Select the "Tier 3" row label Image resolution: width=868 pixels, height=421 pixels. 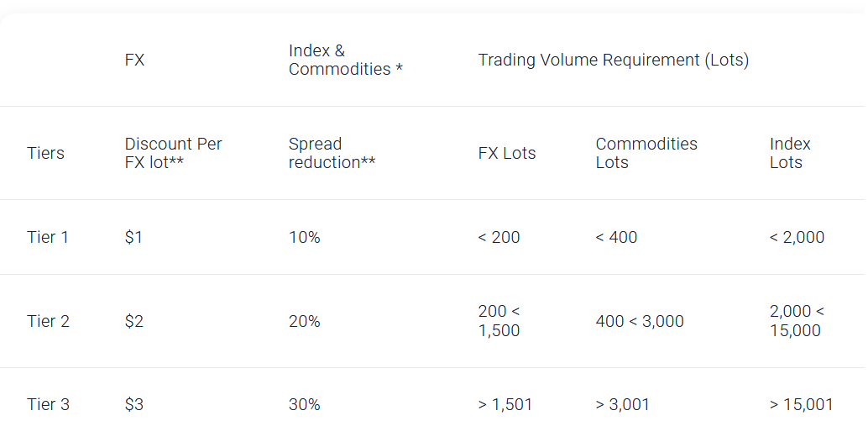pos(48,404)
